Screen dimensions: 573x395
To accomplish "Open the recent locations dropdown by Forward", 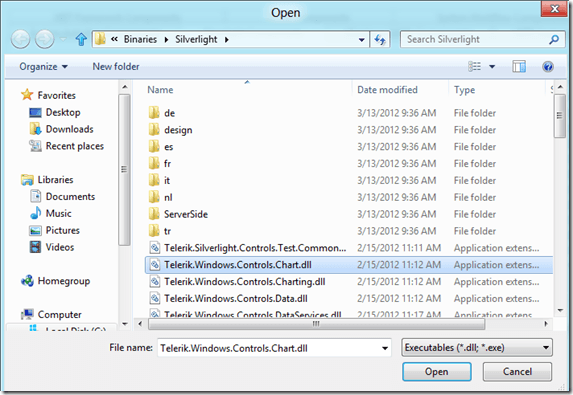I will point(63,39).
